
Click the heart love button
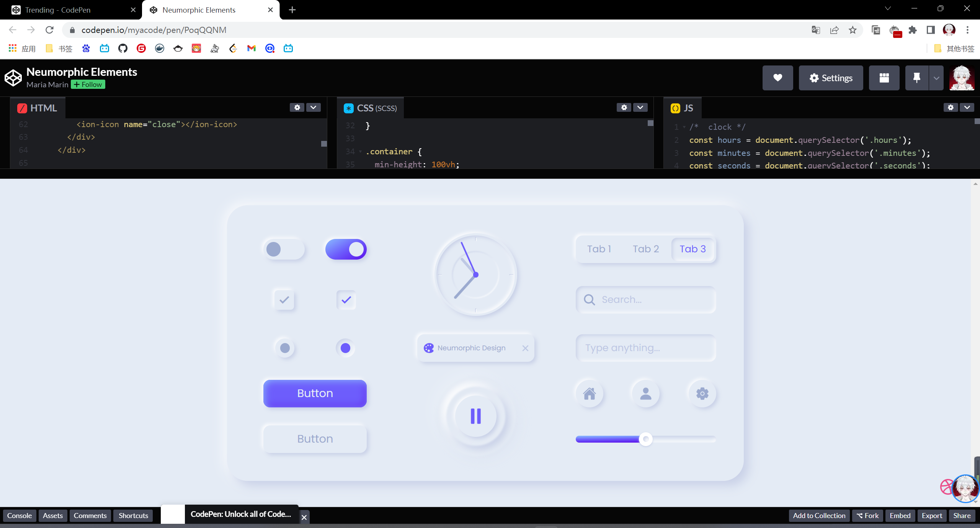(777, 78)
